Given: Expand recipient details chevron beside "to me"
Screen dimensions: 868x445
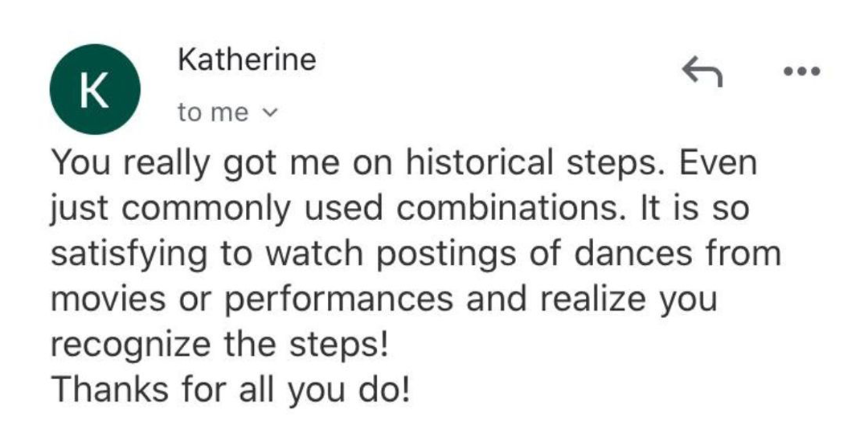Looking at the screenshot, I should pyautogui.click(x=271, y=114).
